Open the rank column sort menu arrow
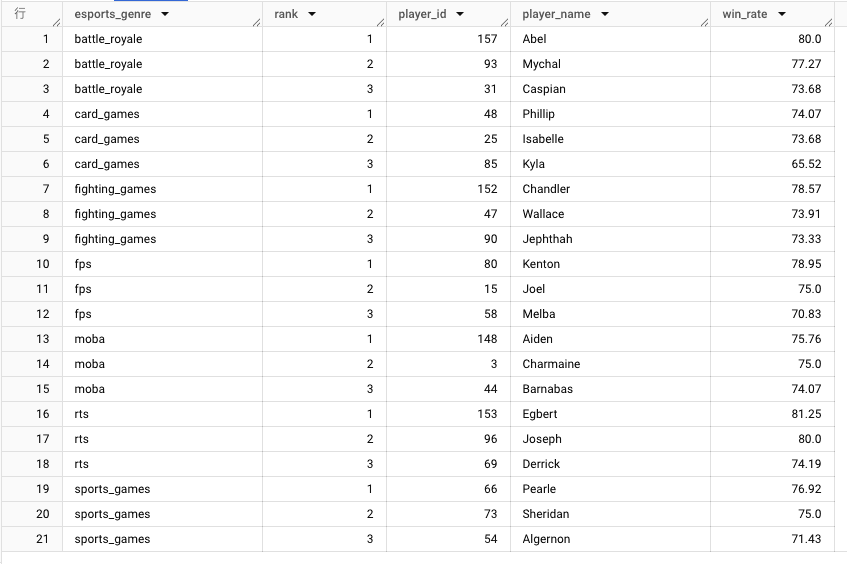Viewport: 847px width, 564px height. (312, 14)
